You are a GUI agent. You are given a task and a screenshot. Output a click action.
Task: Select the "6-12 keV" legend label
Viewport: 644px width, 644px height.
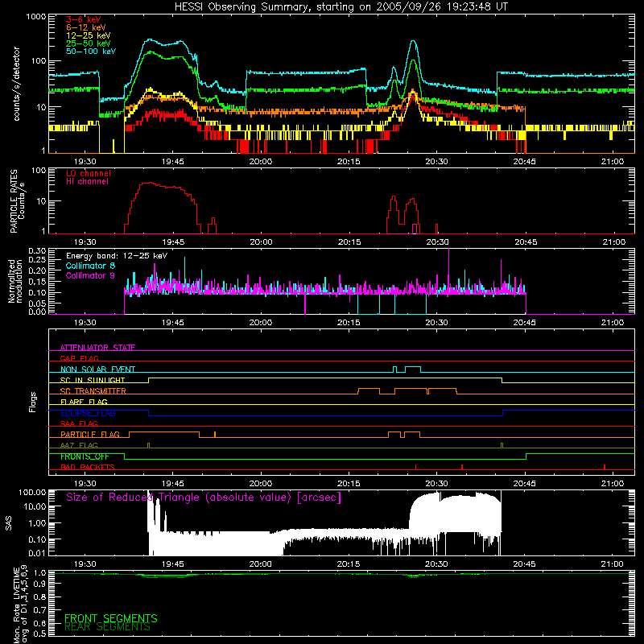[86, 27]
